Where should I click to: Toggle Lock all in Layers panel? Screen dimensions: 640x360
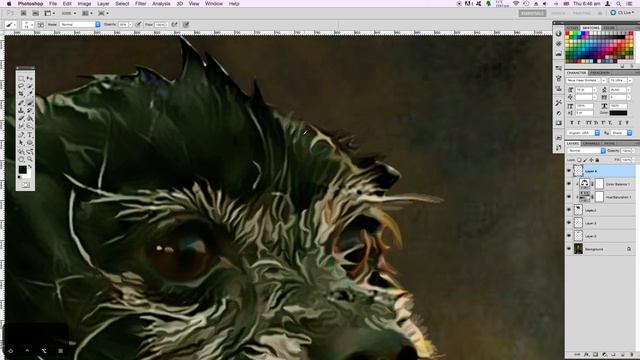(x=598, y=160)
